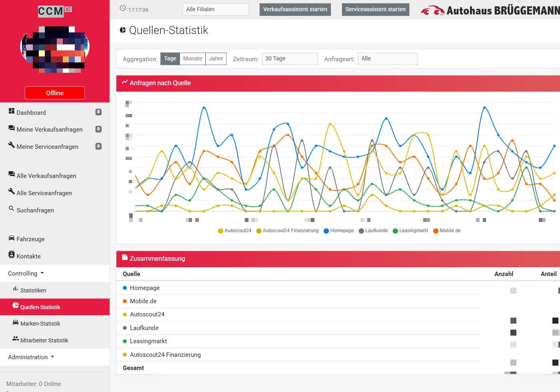Viewport: 560px width, 392px height.
Task: Toggle Autoscout24 series in chart legend
Action: (234, 231)
